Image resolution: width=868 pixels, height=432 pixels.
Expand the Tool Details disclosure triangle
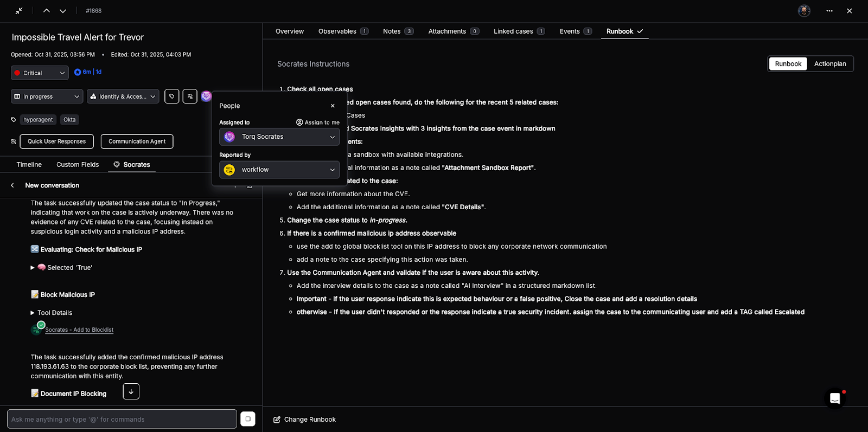click(x=33, y=313)
